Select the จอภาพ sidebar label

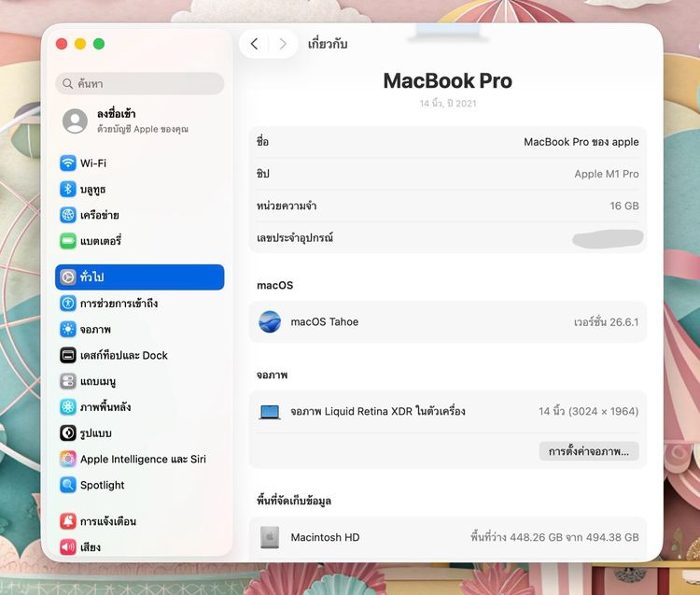click(95, 330)
